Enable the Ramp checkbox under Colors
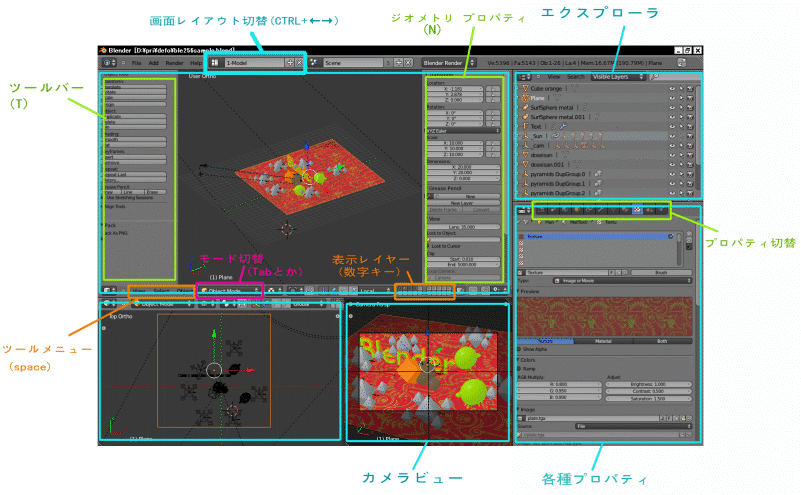Screen dimensions: 801x495 click(x=520, y=368)
